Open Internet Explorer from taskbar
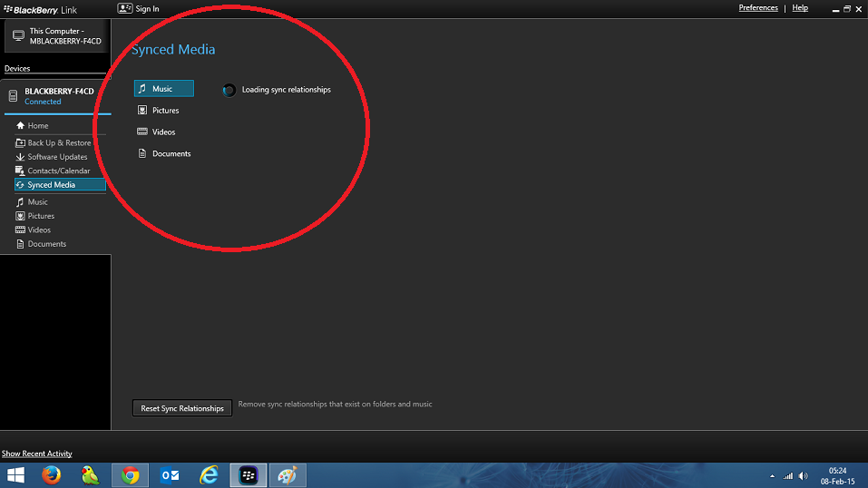 click(209, 475)
